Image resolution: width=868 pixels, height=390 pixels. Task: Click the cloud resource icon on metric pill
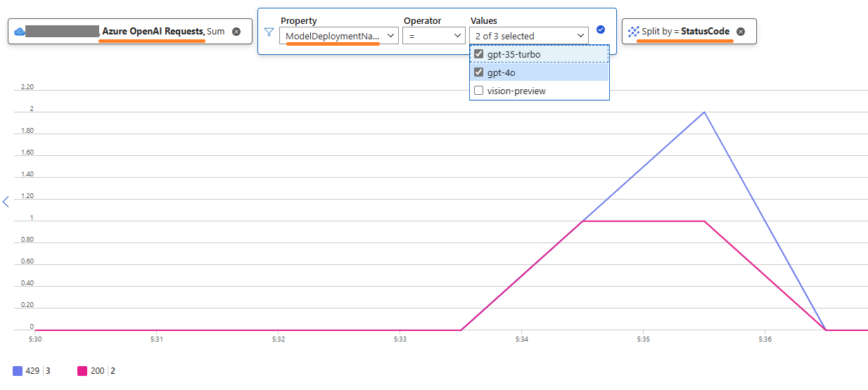click(19, 32)
